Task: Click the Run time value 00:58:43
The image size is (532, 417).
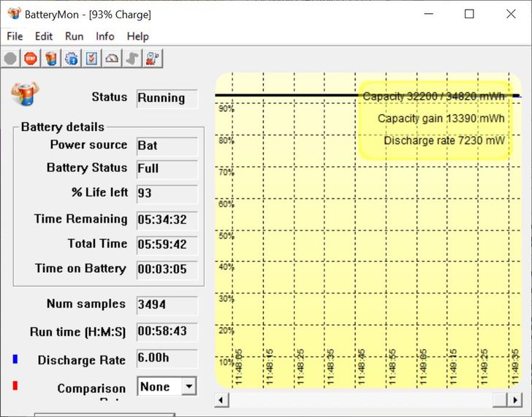Action: tap(162, 331)
